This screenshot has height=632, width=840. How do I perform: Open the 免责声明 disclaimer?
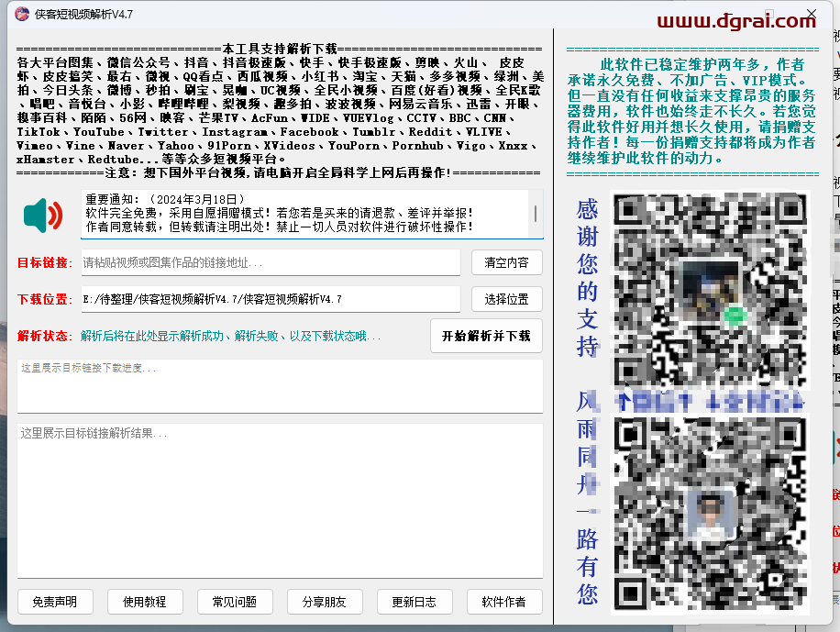[55, 602]
